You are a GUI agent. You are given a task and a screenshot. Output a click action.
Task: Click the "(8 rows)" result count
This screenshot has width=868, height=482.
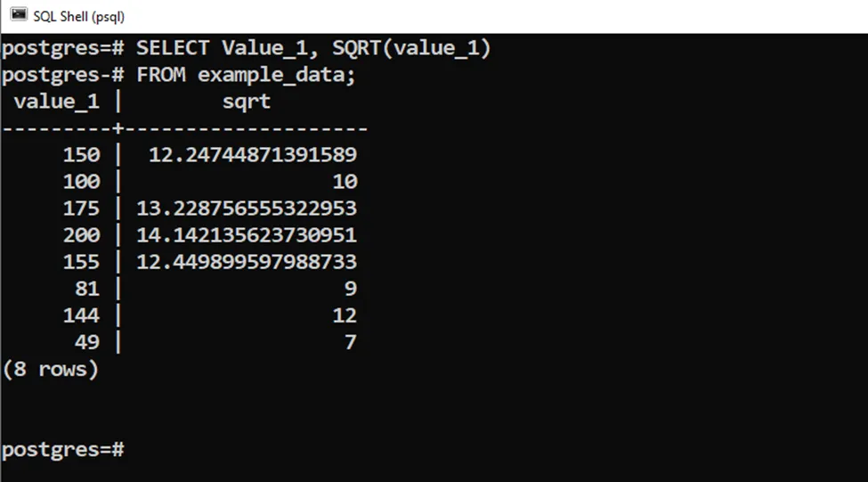coord(51,369)
